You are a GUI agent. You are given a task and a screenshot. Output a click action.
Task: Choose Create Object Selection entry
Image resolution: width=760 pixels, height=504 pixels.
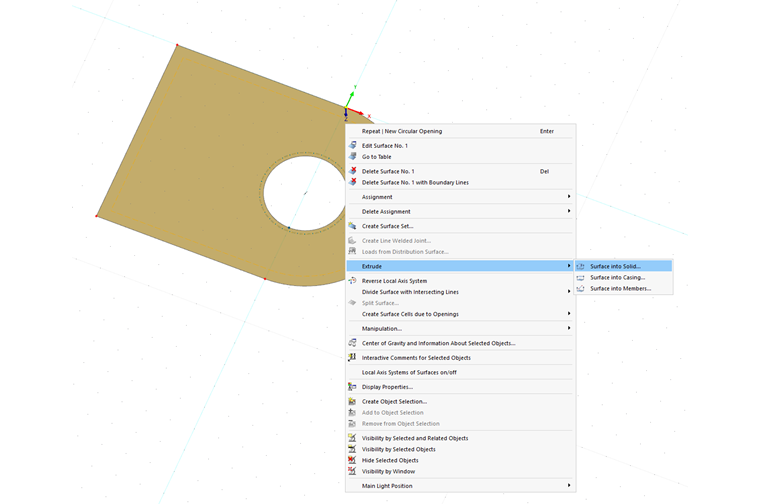click(x=460, y=401)
